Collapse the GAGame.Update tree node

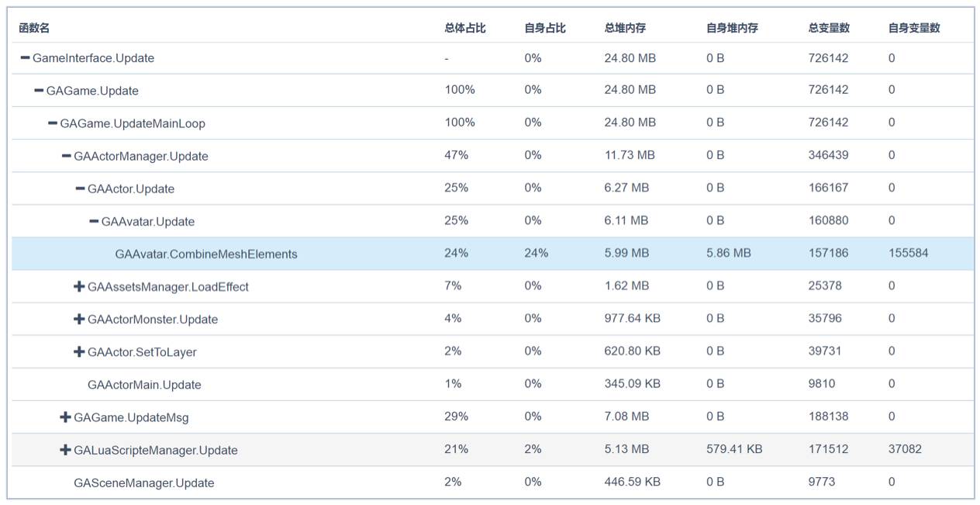(39, 91)
